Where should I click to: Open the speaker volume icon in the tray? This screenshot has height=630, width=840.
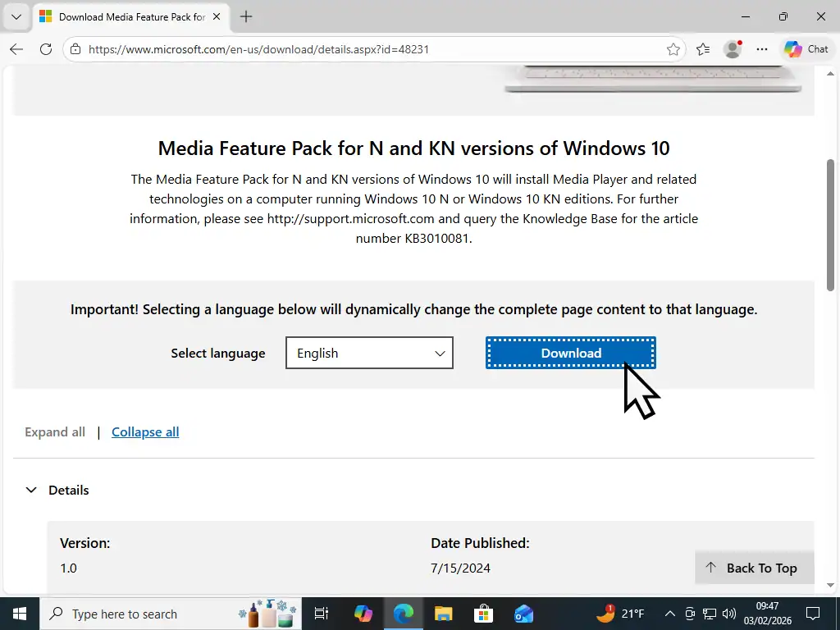tap(729, 614)
